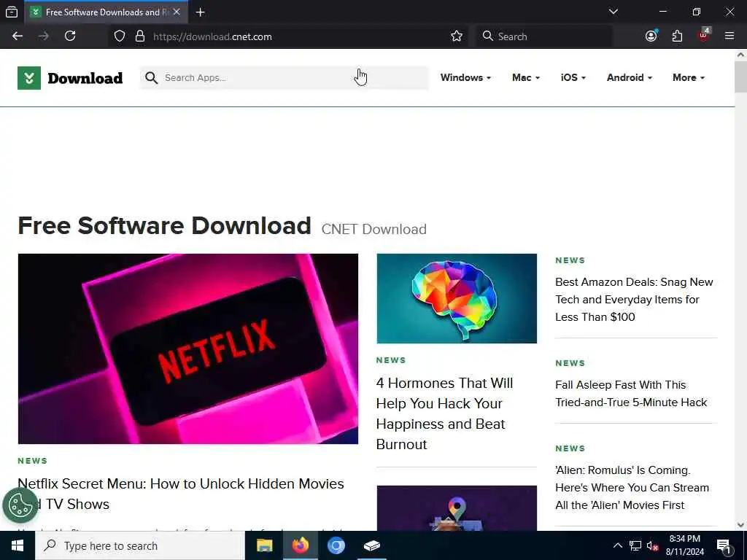Click NEWS label above 4 Hormones headline
The image size is (747, 560).
391,360
